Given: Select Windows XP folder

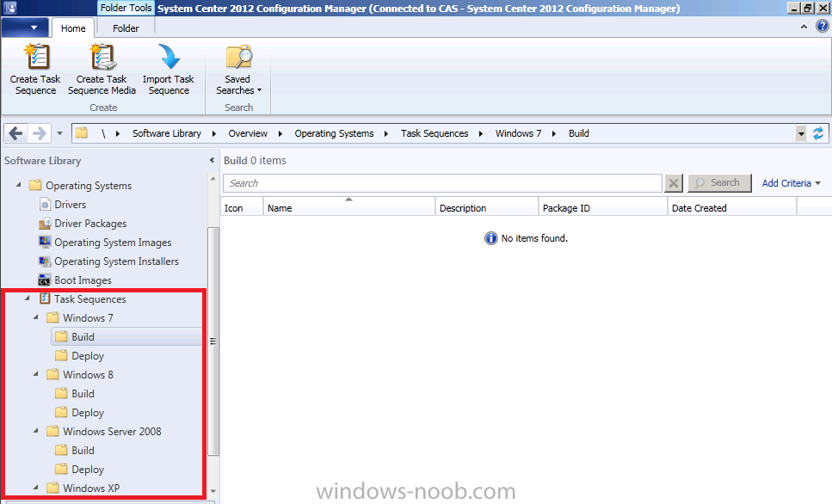Looking at the screenshot, I should pos(90,488).
